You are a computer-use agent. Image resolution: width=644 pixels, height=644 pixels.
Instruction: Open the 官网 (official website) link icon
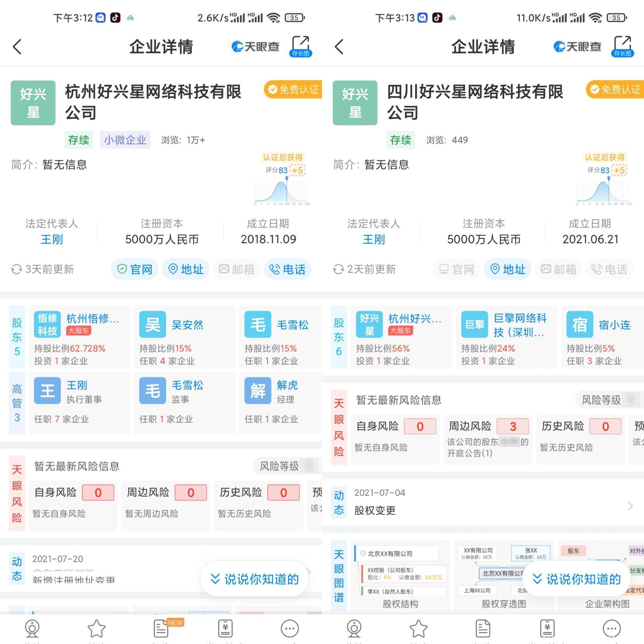pyautogui.click(x=134, y=269)
